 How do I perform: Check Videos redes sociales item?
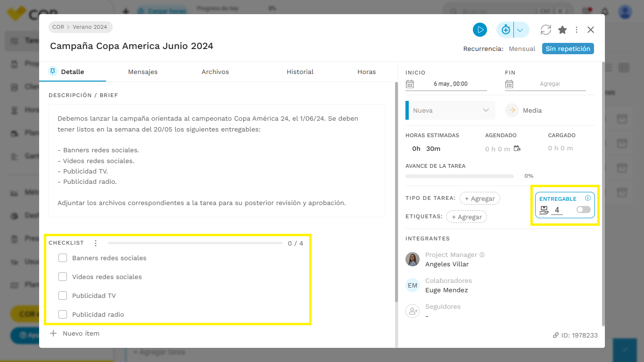click(x=63, y=277)
